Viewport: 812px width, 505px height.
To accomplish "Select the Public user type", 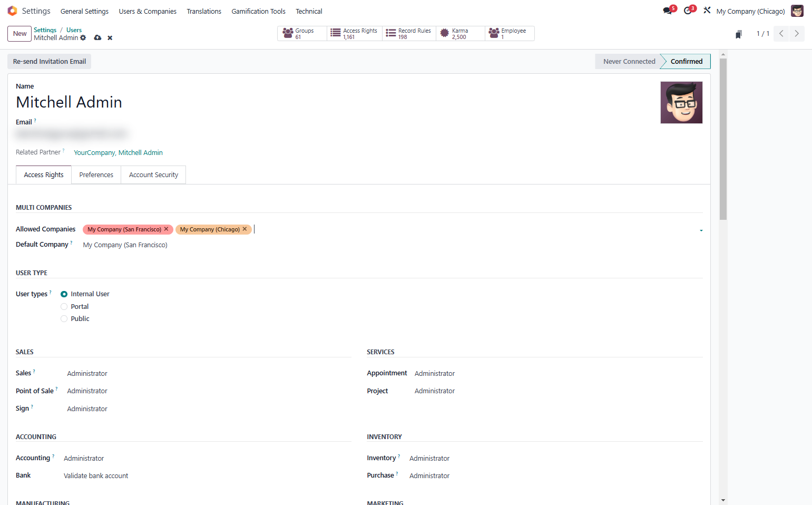I will click(64, 319).
